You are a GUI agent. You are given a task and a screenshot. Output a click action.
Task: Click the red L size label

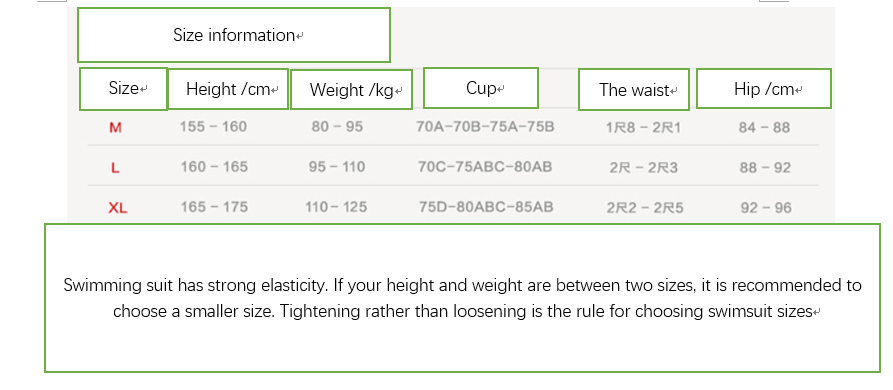coord(115,168)
